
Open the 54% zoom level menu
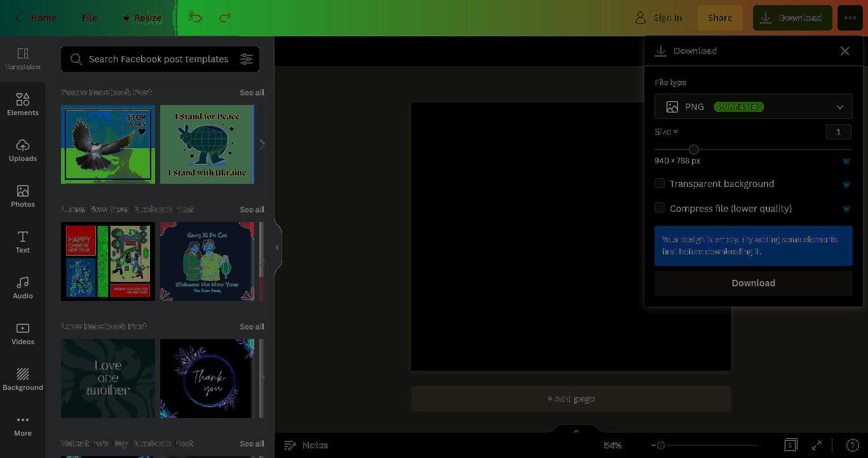tap(613, 445)
